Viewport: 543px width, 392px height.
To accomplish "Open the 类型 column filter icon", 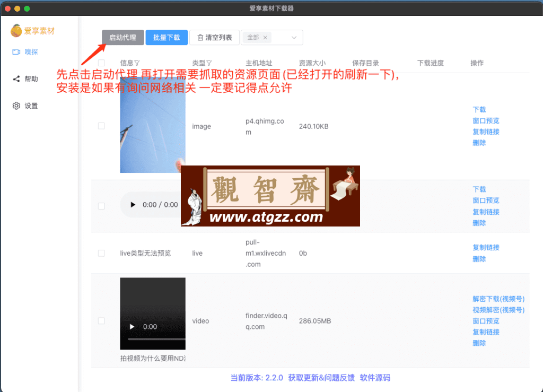I will (x=209, y=63).
